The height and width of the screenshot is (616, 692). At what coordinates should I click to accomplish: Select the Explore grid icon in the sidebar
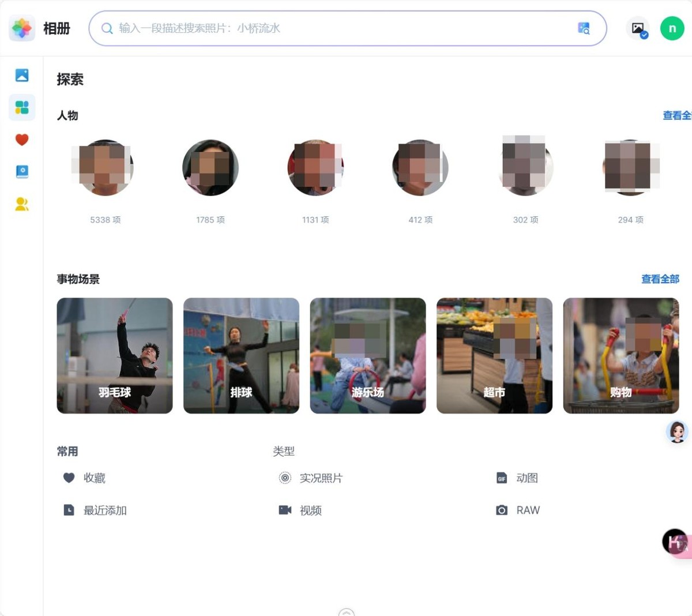22,107
